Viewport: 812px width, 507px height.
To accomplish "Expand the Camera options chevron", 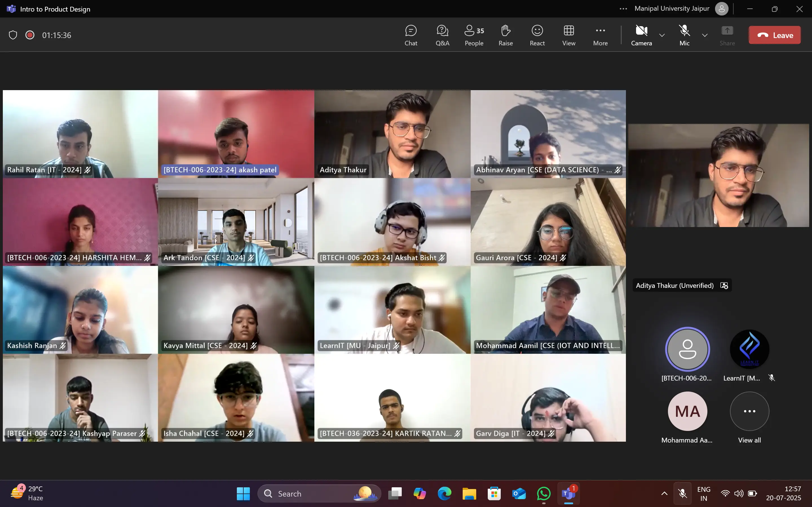I will coord(662,35).
